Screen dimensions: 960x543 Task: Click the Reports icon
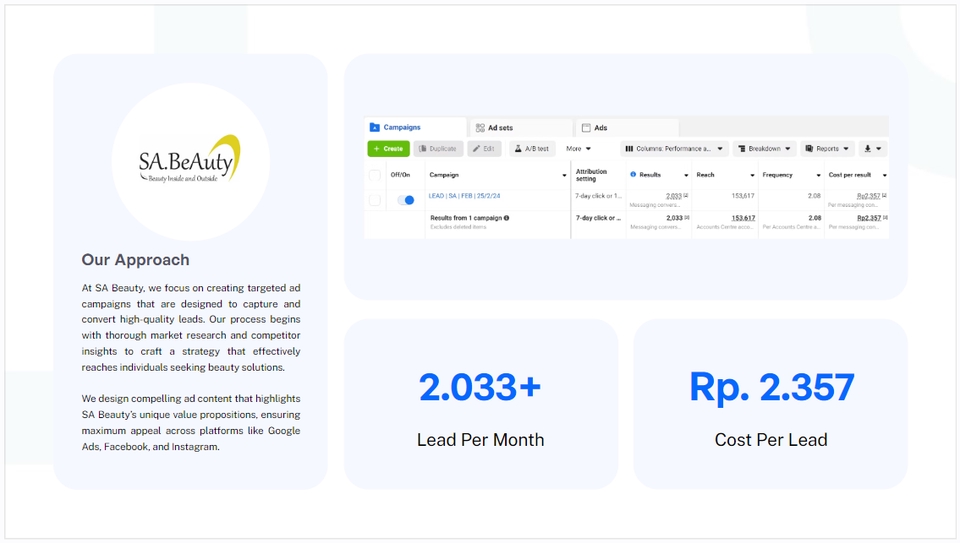coord(809,149)
